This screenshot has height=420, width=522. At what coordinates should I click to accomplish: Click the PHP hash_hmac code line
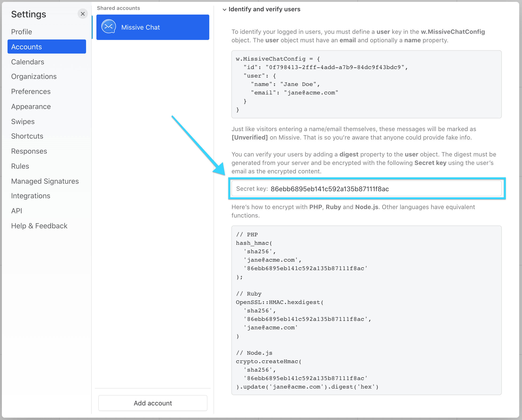click(254, 243)
